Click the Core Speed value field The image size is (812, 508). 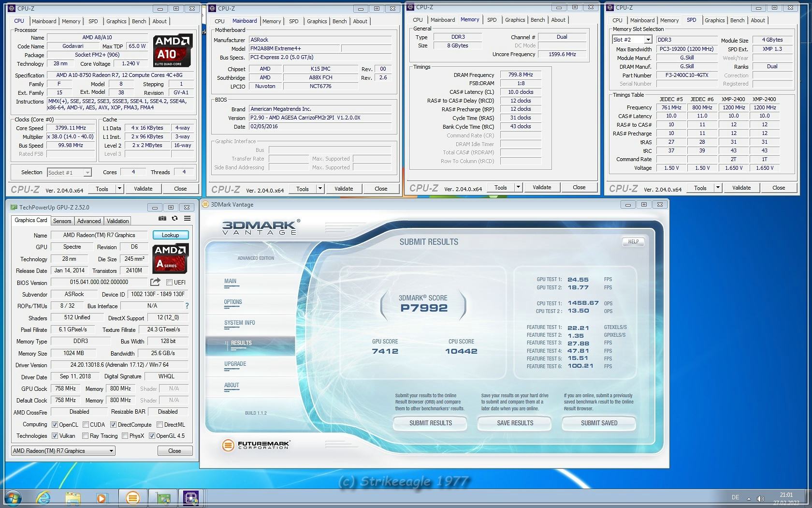(71, 128)
